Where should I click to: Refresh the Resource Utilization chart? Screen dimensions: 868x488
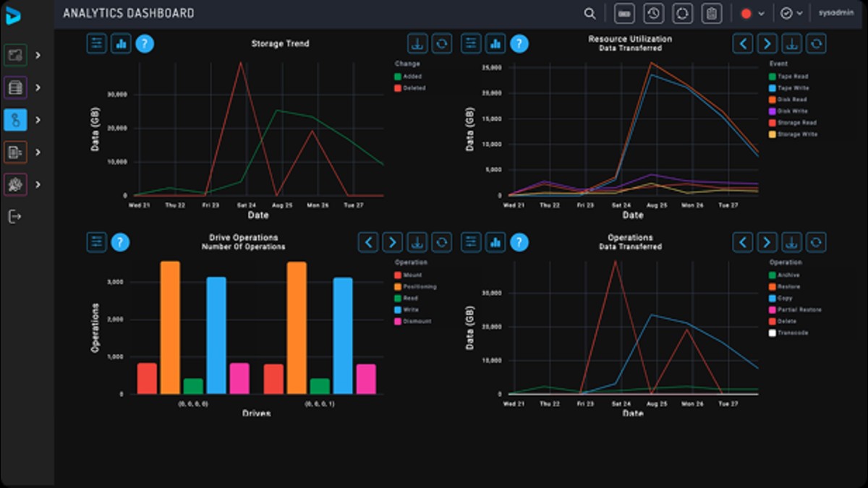tap(817, 43)
